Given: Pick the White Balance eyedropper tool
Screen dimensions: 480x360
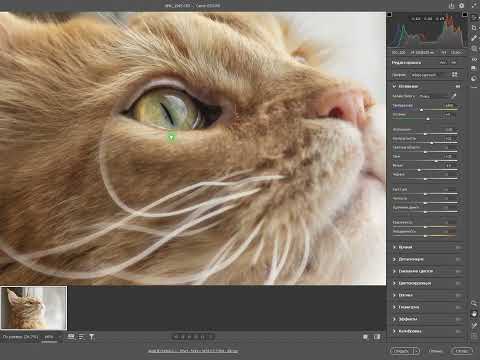Looking at the screenshot, I should coord(453,96).
